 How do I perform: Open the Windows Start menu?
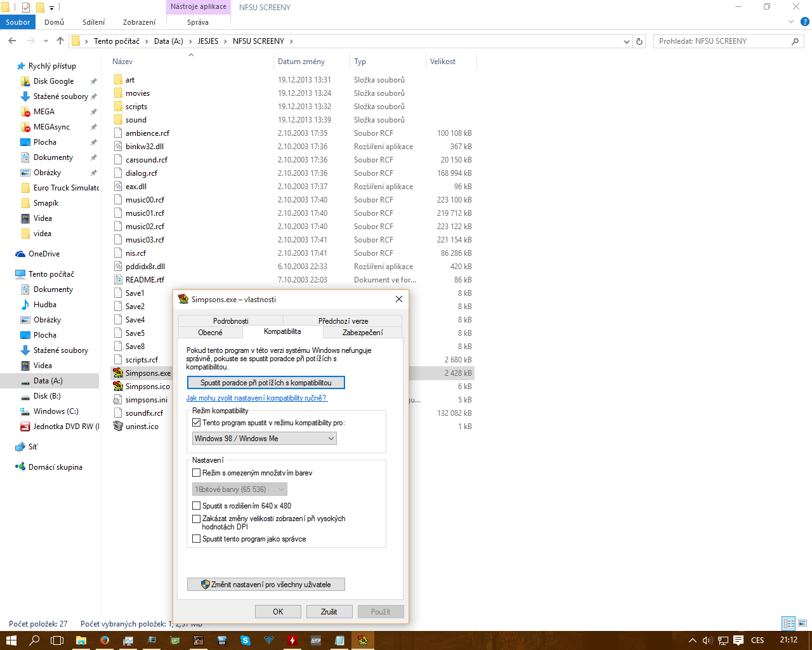(x=11, y=640)
